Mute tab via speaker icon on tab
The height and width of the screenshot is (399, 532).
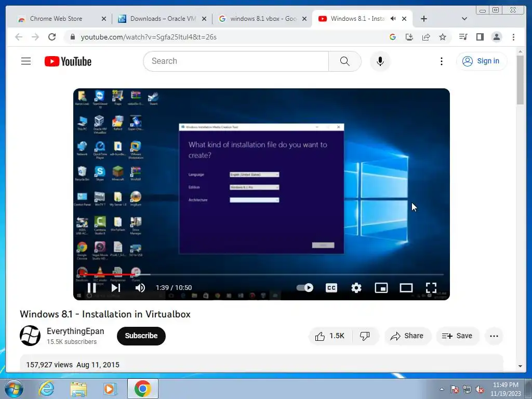(393, 19)
